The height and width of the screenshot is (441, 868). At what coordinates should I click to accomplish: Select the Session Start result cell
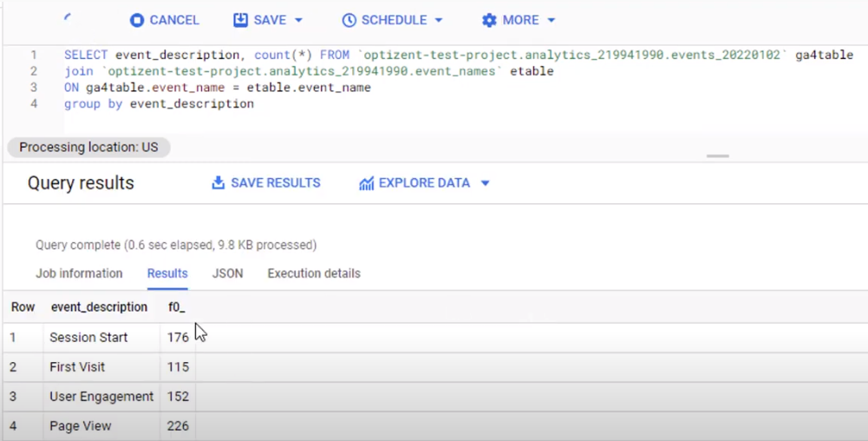(x=88, y=338)
